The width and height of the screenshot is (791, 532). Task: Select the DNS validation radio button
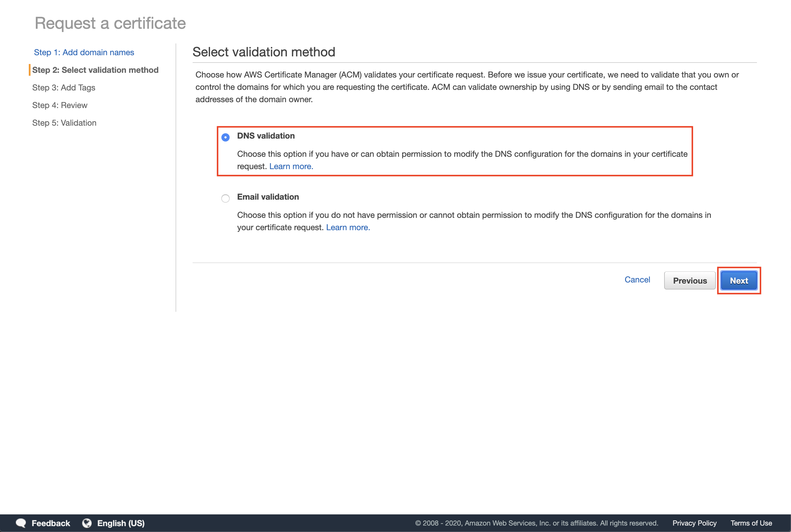point(225,137)
